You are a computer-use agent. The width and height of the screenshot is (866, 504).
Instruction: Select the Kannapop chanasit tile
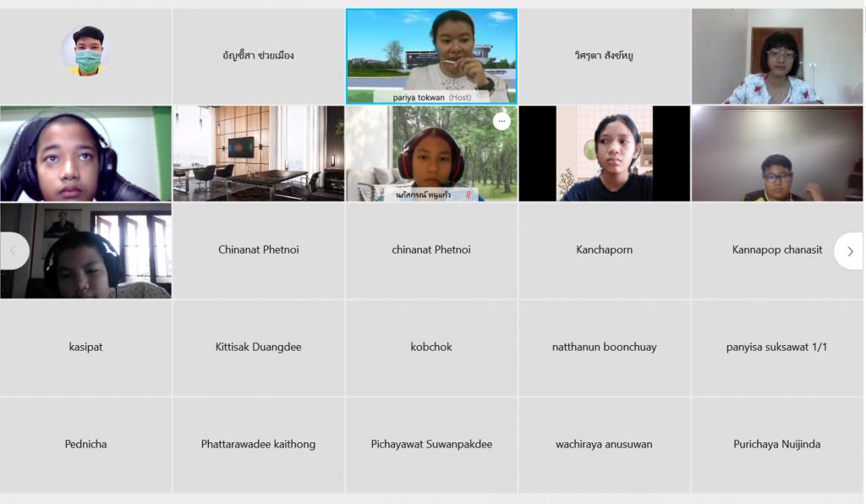(777, 250)
